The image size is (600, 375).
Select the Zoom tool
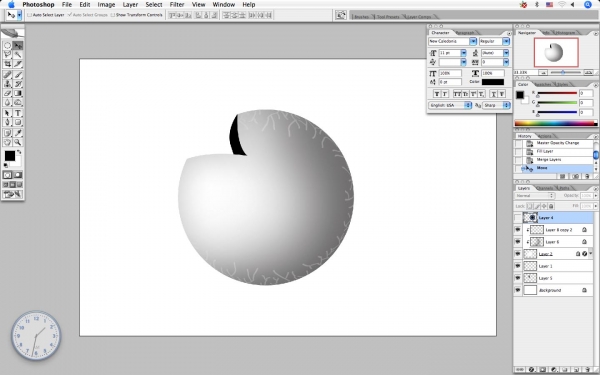coord(18,142)
